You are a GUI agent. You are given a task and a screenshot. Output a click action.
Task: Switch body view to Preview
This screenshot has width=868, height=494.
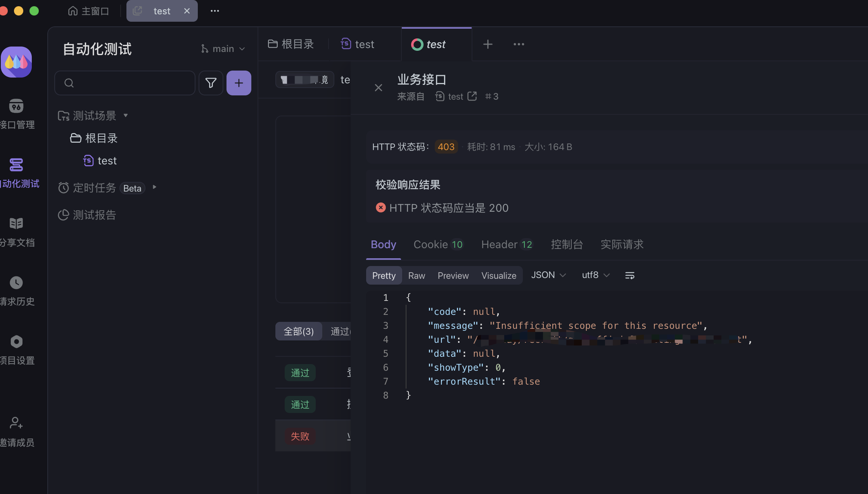pyautogui.click(x=453, y=276)
